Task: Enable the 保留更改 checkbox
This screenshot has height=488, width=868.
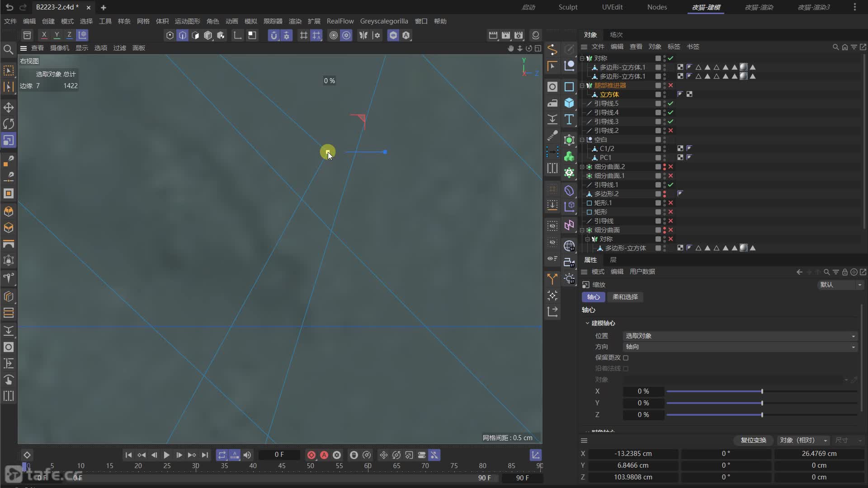Action: (x=626, y=358)
